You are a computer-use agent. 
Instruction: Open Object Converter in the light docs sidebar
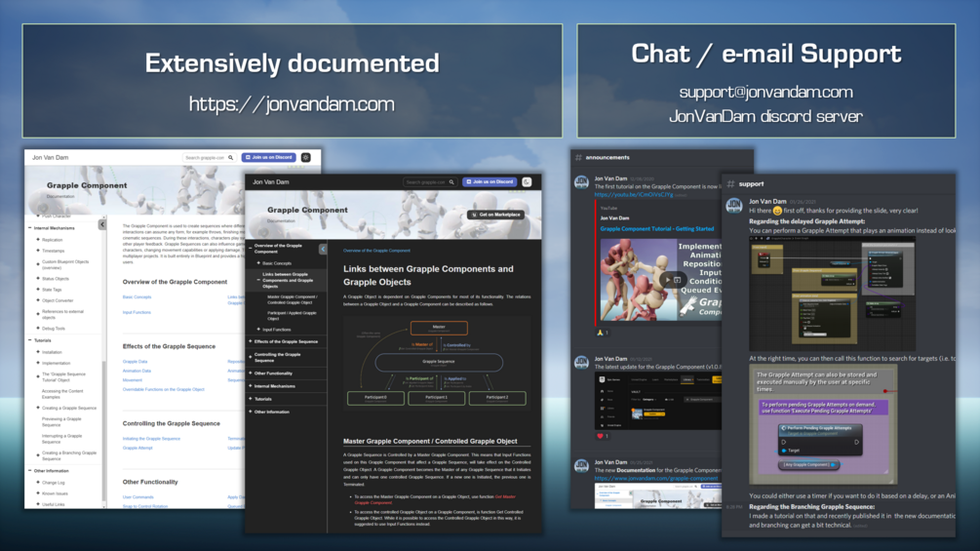coord(58,300)
